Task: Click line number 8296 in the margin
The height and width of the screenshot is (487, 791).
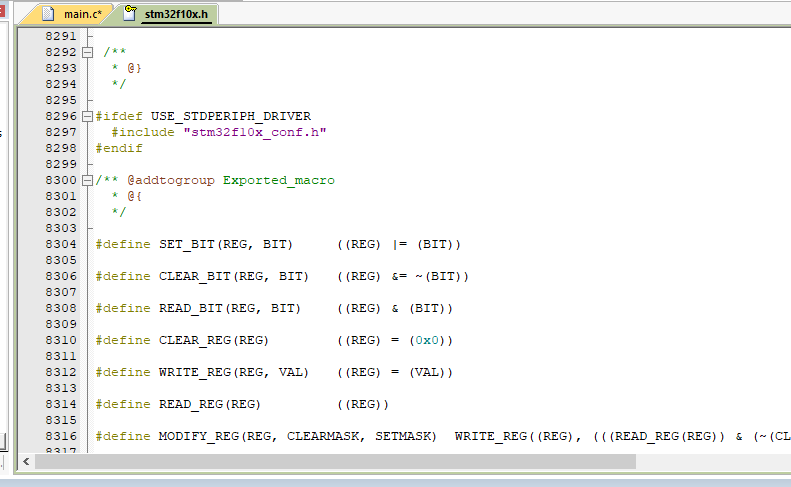Action: [x=61, y=116]
